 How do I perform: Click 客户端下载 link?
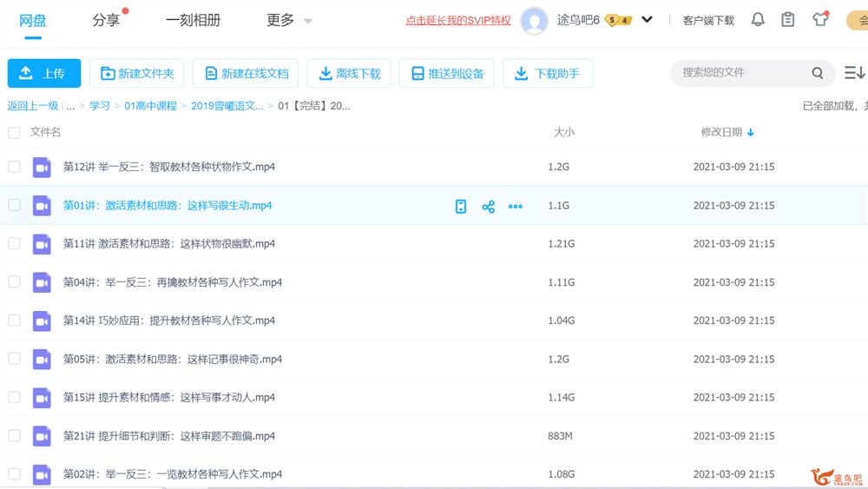[708, 21]
